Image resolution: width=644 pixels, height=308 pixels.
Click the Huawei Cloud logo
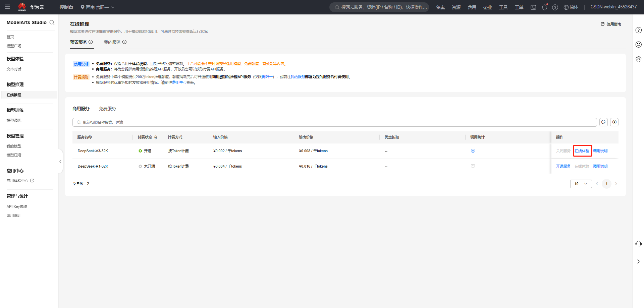click(x=22, y=7)
